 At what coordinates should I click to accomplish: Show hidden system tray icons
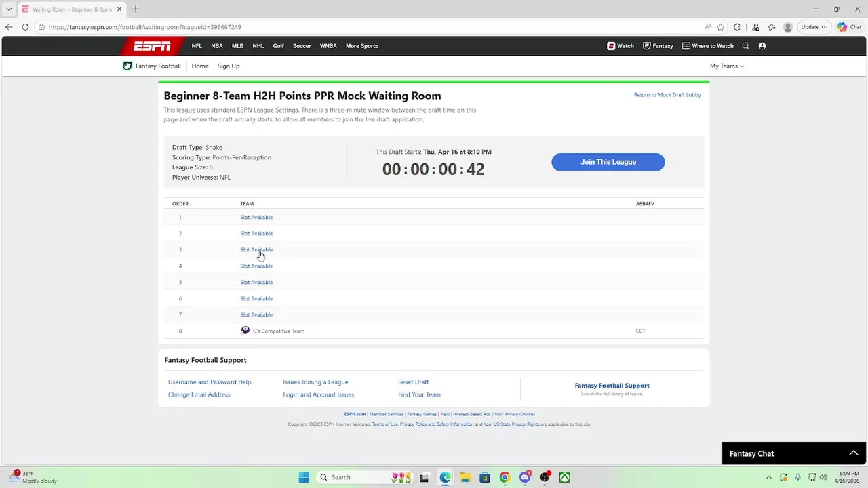(x=768, y=477)
